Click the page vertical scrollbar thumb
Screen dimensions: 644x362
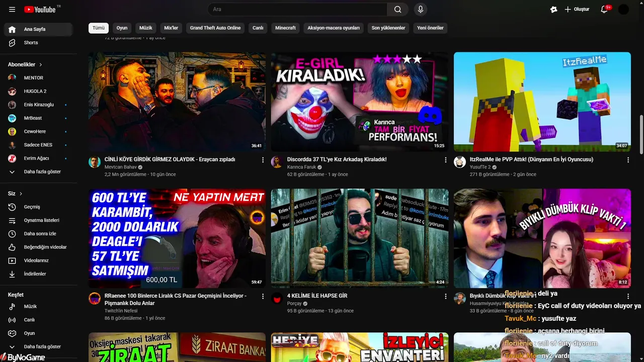coord(641,134)
